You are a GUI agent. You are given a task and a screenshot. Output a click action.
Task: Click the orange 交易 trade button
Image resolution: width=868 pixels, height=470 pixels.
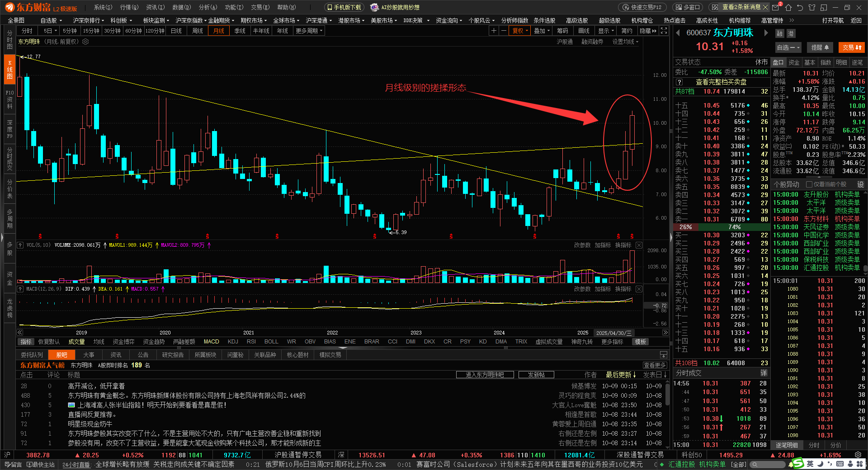point(852,47)
